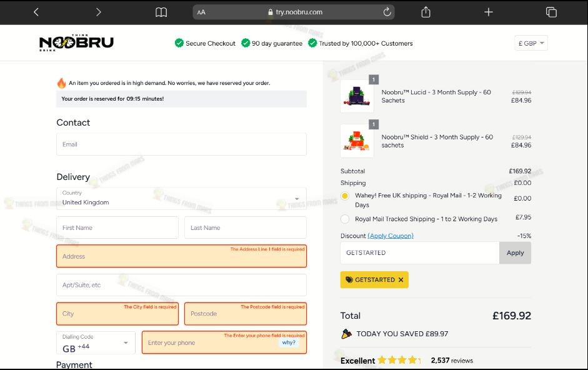Click the City field
588x370 pixels.
tap(117, 314)
